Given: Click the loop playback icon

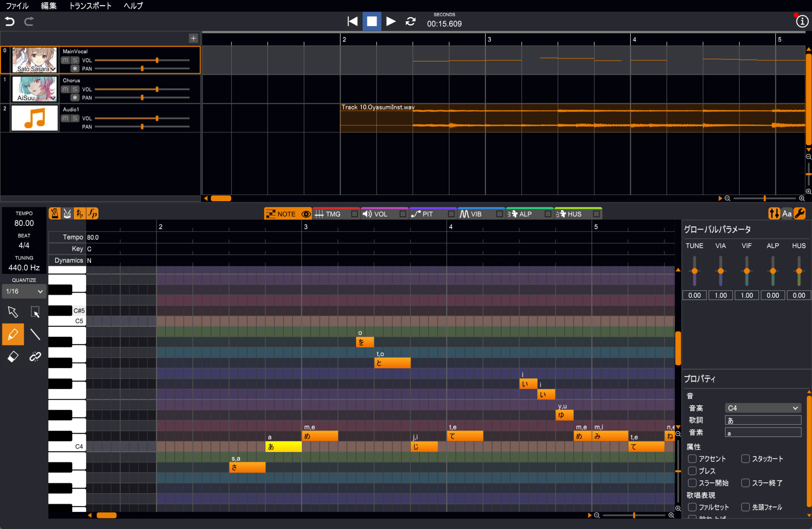Looking at the screenshot, I should click(x=410, y=21).
